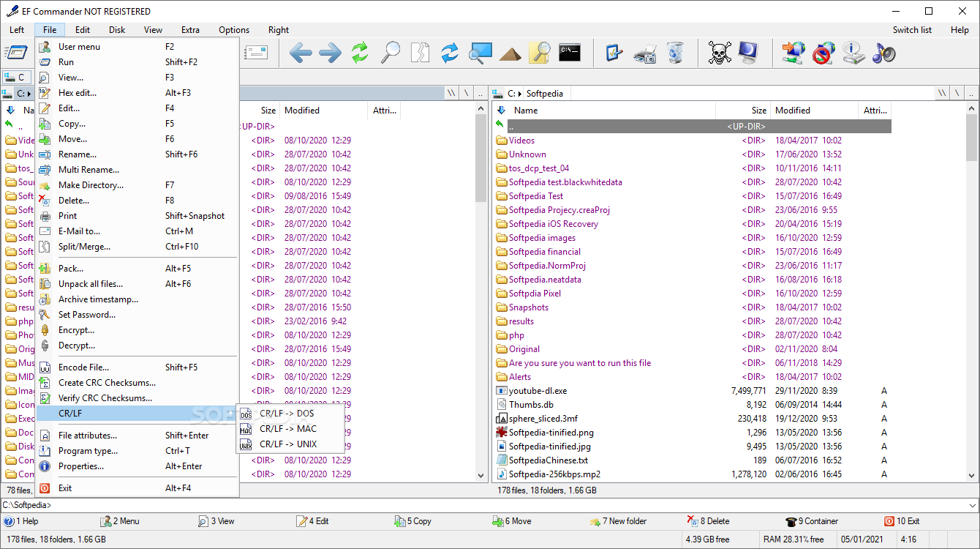The width and height of the screenshot is (980, 549).
Task: Click the blue Forward arrow toolbar icon
Action: pos(330,53)
